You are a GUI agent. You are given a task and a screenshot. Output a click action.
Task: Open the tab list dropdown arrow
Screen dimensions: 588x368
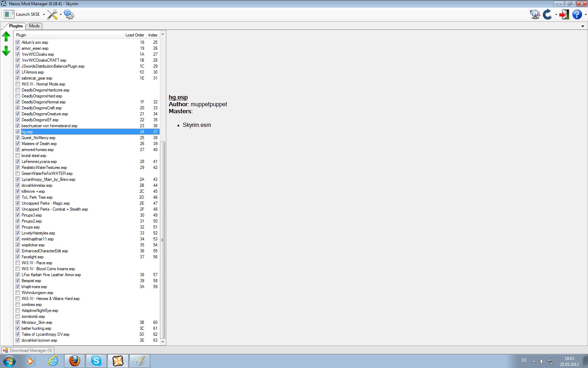coord(583,26)
